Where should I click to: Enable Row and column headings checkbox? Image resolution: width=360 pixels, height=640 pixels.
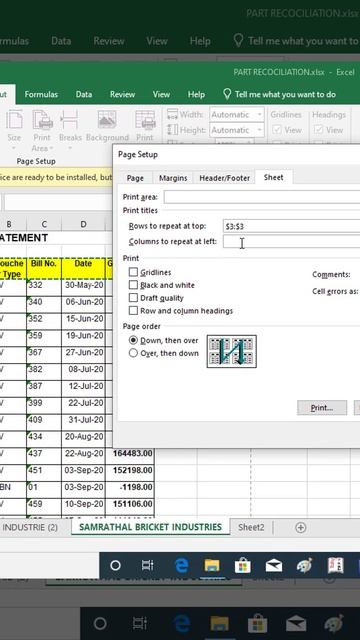(133, 311)
